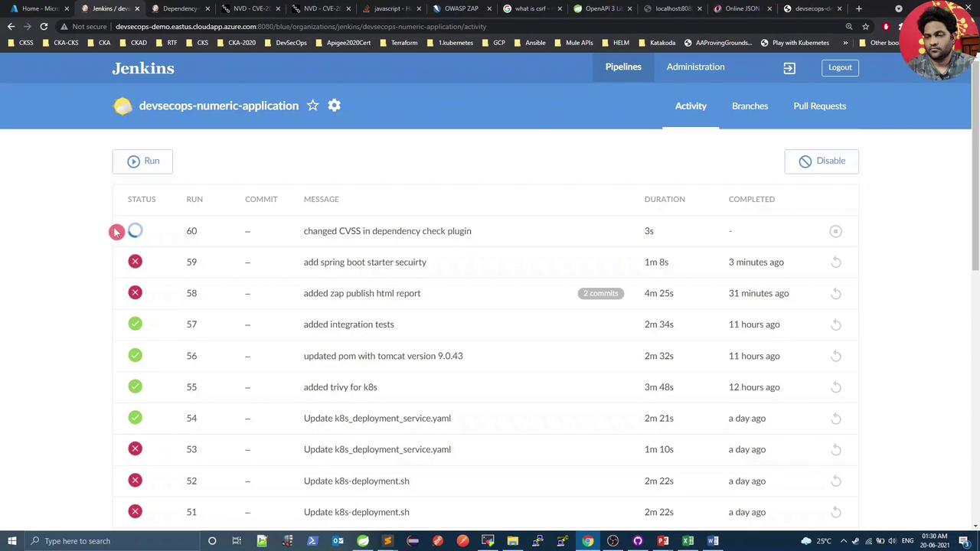Replay run 52 using its rerun icon
Viewport: 980px width, 551px height.
coord(836,481)
